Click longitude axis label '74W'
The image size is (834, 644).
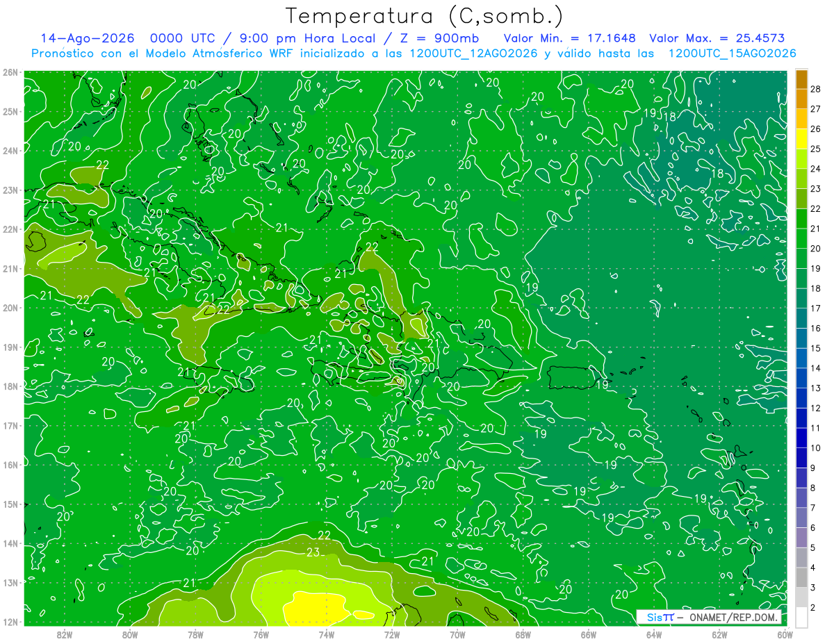pyautogui.click(x=327, y=634)
